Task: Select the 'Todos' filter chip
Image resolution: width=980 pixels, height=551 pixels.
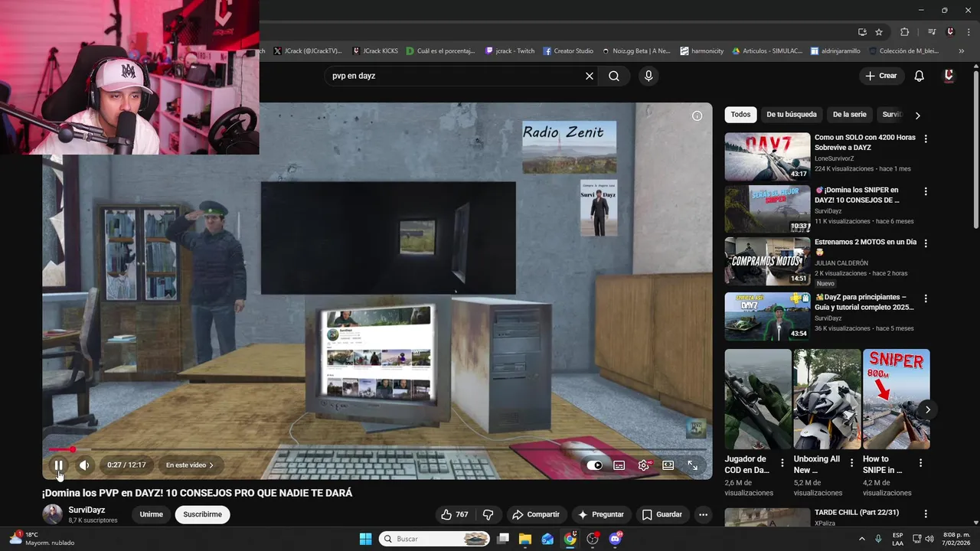Action: click(x=740, y=115)
